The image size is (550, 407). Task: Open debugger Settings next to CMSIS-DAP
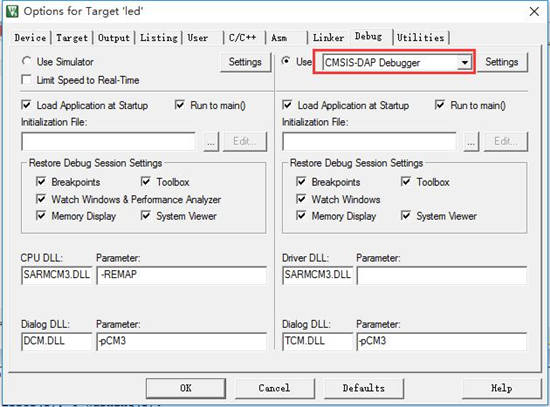pyautogui.click(x=502, y=62)
